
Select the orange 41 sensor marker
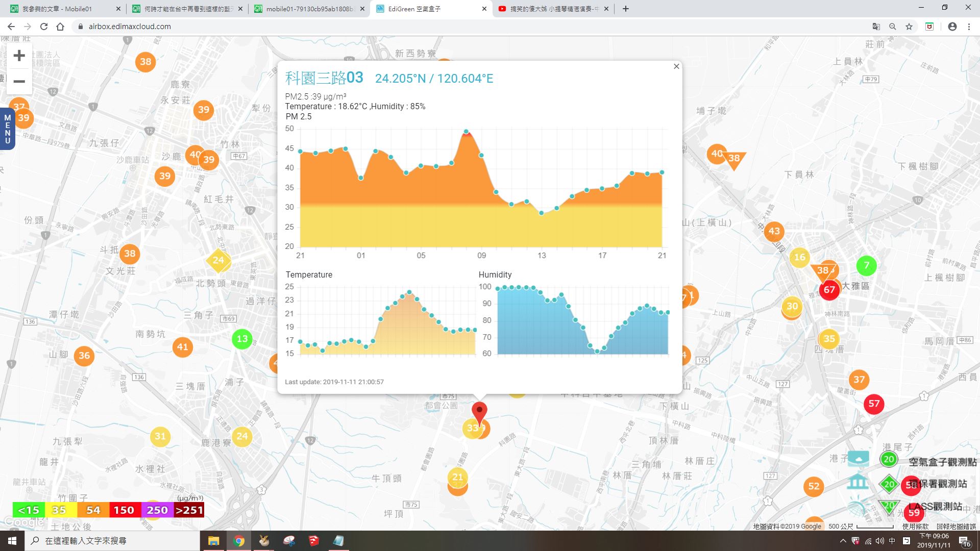click(183, 347)
